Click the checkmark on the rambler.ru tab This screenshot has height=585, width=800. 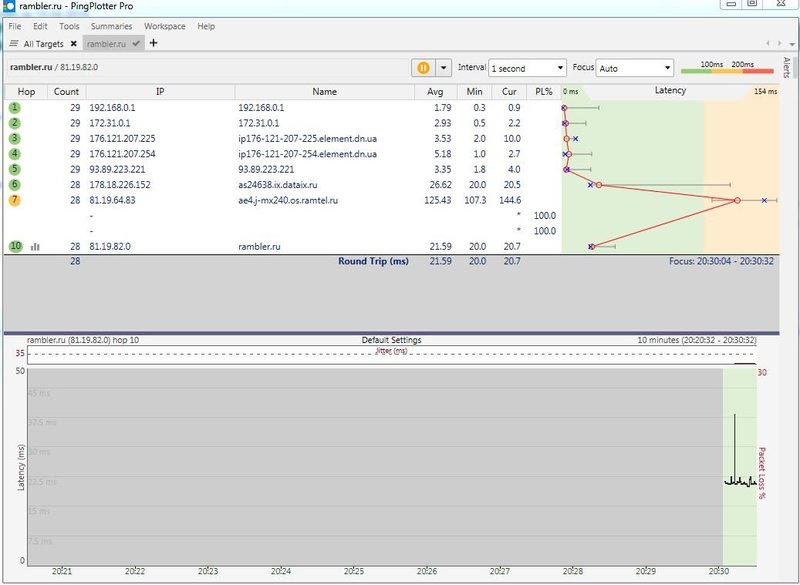(136, 44)
